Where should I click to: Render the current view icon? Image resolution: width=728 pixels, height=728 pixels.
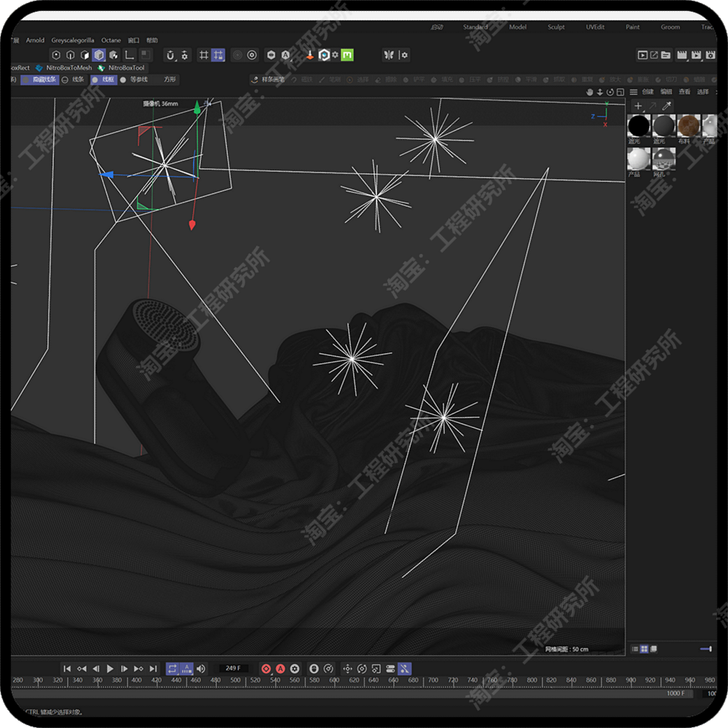(643, 55)
